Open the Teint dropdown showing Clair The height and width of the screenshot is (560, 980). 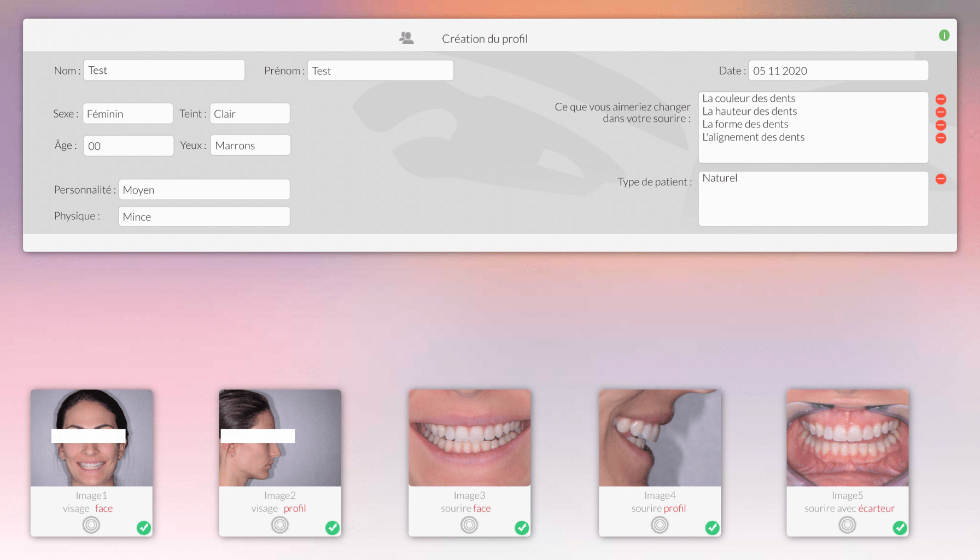(250, 114)
